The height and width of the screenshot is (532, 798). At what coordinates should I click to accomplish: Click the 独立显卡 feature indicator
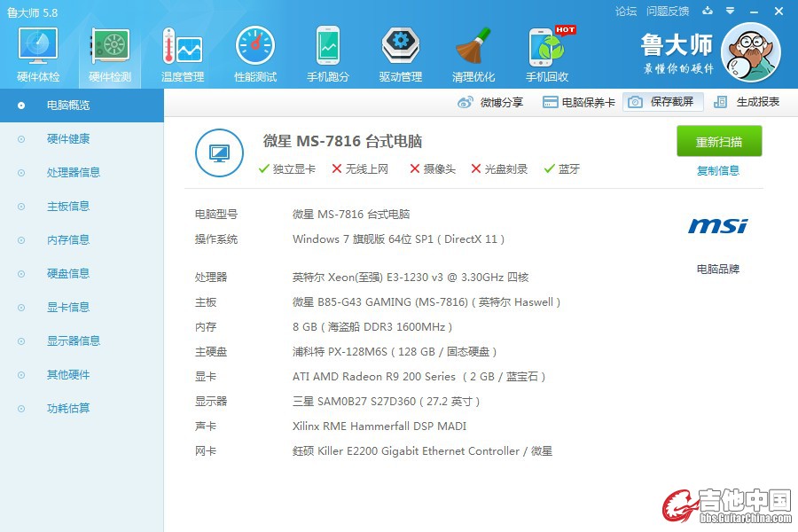coord(287,169)
